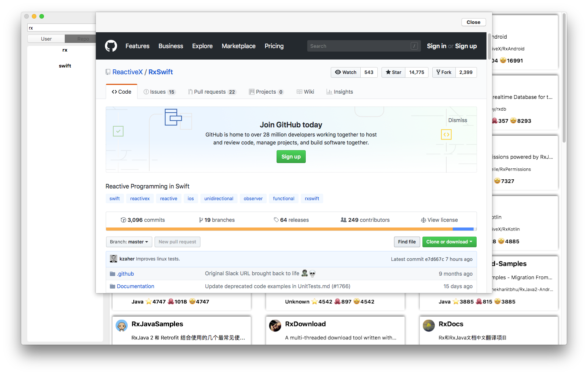Click RxDownload owner avatar in background window
Screen dimensions: 588x375
coord(275,326)
